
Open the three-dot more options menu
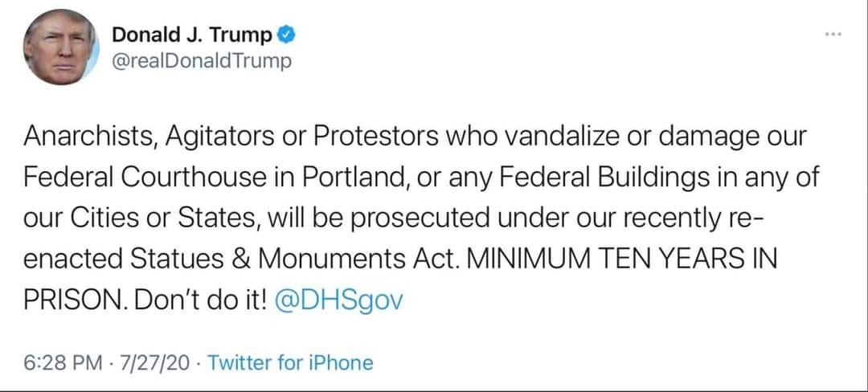pyautogui.click(x=833, y=35)
